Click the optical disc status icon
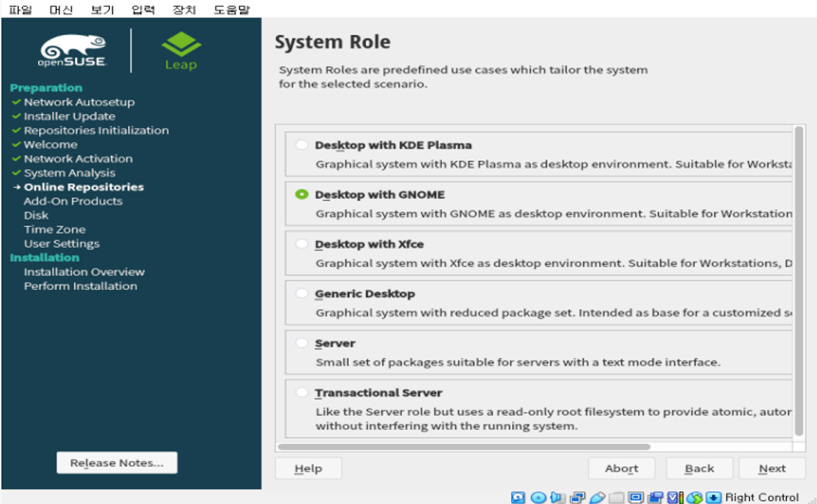 [x=538, y=498]
